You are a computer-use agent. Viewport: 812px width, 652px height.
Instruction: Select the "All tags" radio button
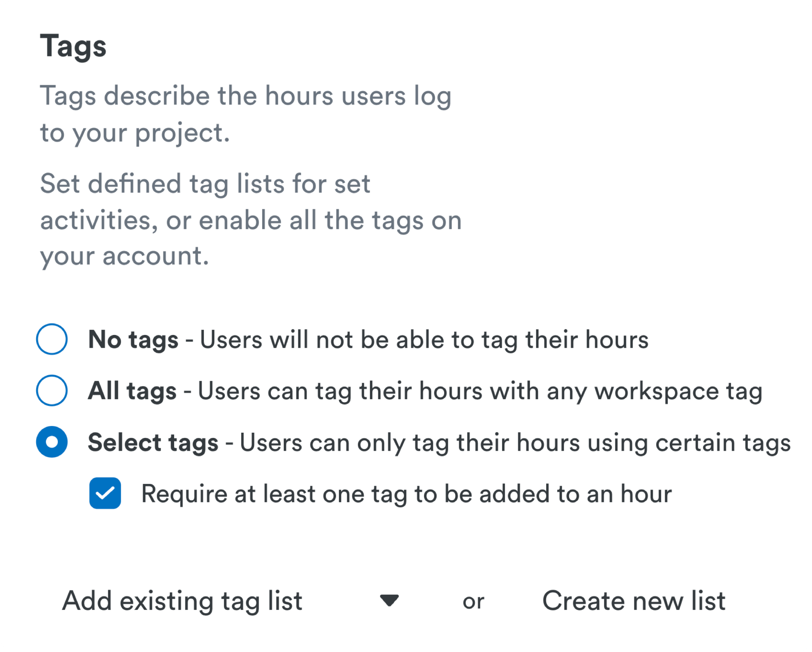click(x=52, y=390)
